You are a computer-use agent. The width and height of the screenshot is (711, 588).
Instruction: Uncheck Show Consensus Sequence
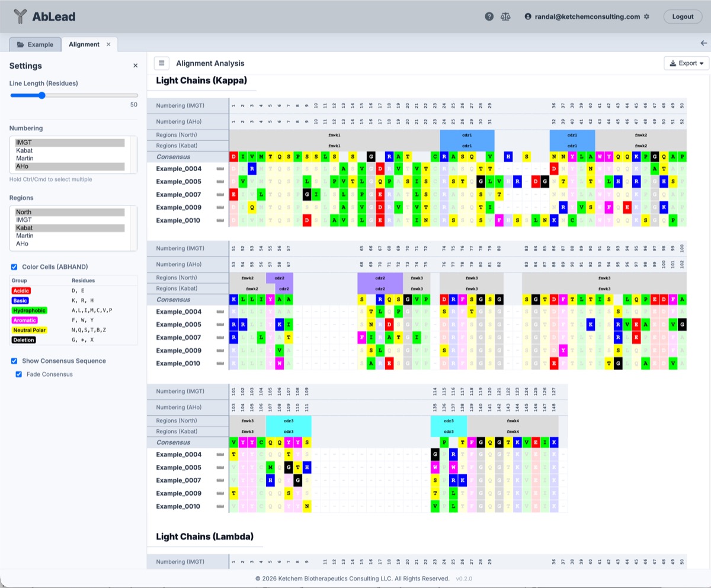[x=15, y=362]
